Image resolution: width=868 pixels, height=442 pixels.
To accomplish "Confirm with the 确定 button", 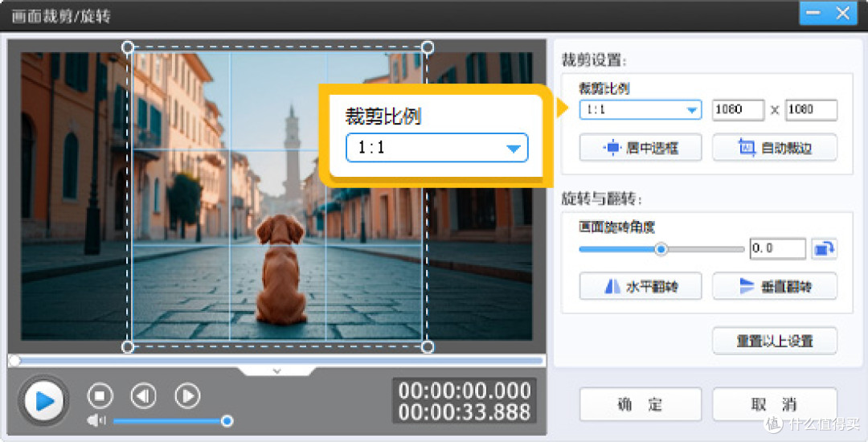I will click(641, 404).
